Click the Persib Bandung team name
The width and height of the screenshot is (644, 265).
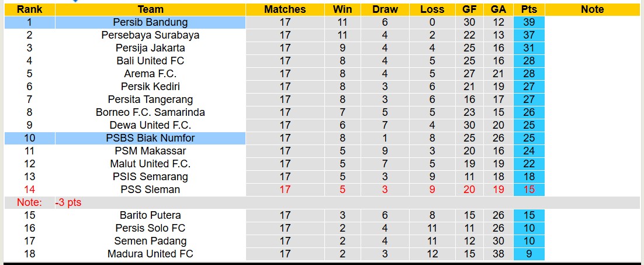(150, 22)
